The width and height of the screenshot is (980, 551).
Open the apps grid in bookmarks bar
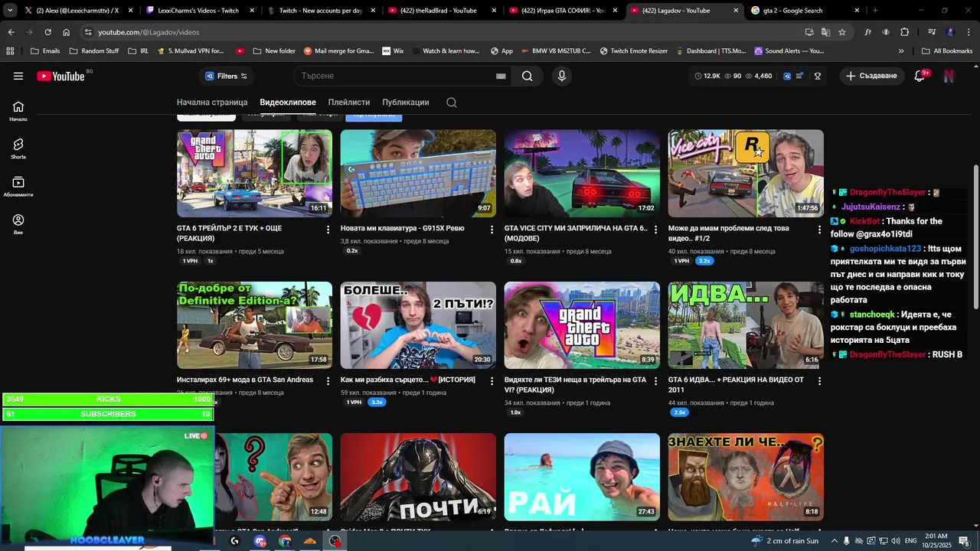pyautogui.click(x=10, y=51)
